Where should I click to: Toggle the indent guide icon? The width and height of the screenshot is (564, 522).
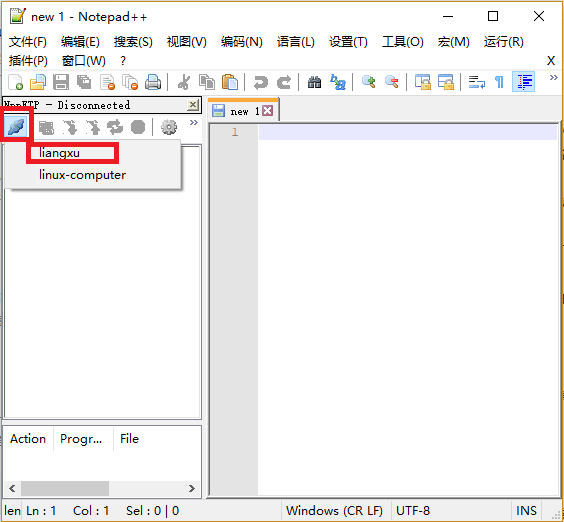524,82
